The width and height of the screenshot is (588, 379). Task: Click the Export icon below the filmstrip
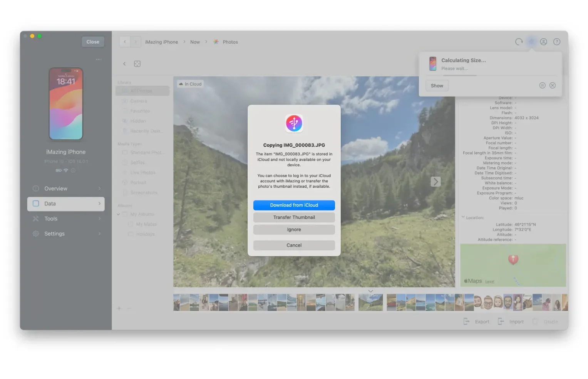(x=477, y=321)
